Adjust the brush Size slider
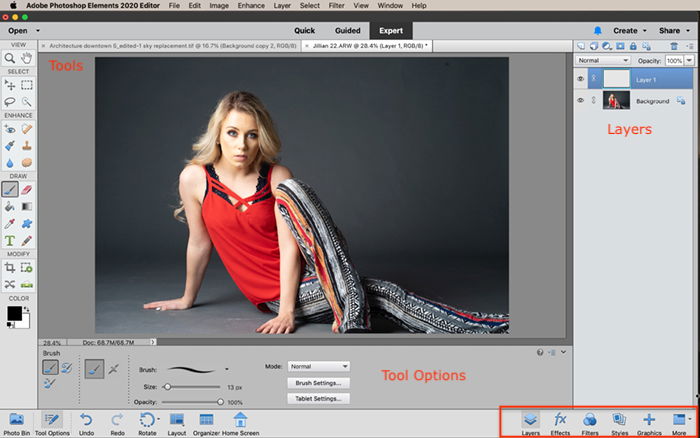 [x=167, y=387]
